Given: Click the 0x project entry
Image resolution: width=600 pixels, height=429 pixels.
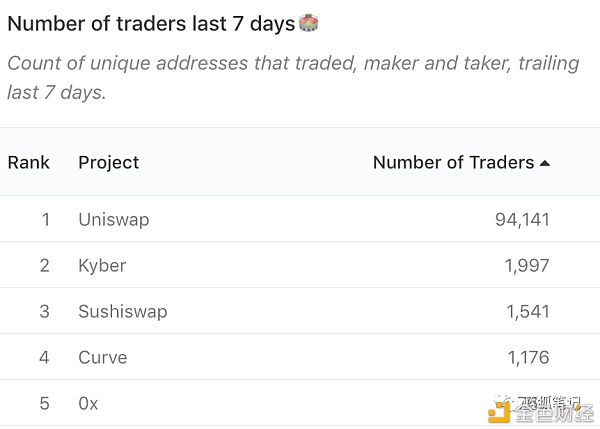Looking at the screenshot, I should tap(88, 403).
